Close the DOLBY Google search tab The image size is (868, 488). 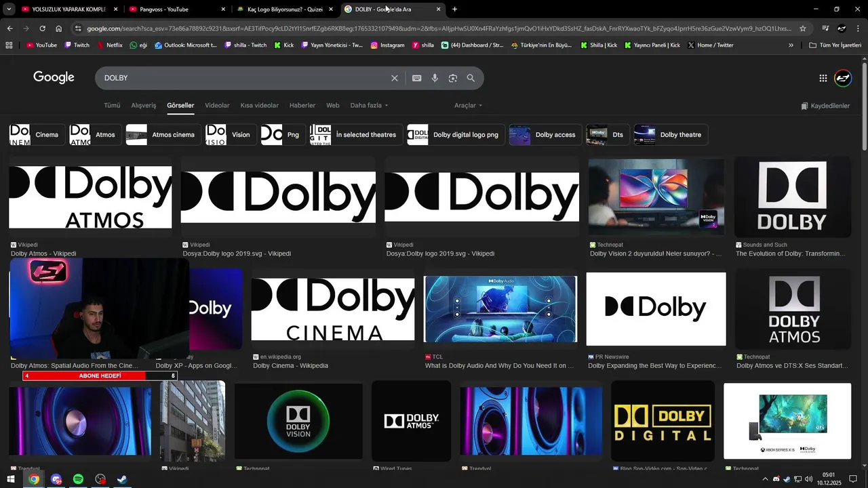click(438, 9)
